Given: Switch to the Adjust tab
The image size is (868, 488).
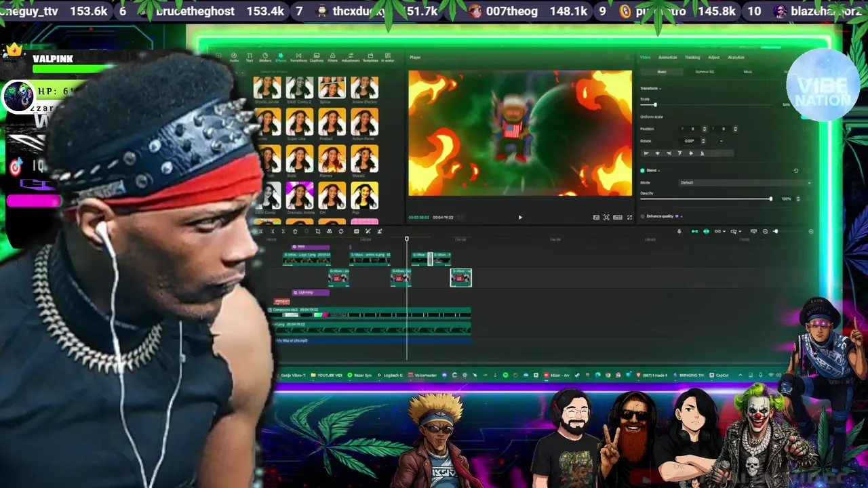Looking at the screenshot, I should (x=714, y=58).
